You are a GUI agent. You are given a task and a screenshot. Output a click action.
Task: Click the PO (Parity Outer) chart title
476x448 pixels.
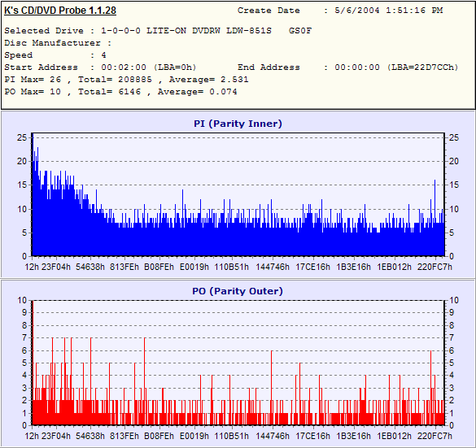238,291
